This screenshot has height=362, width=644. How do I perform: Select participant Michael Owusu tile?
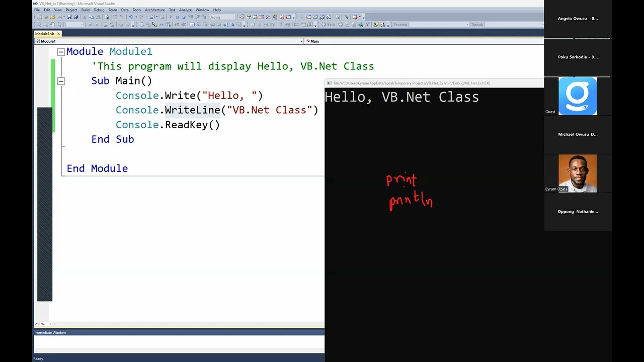[578, 134]
